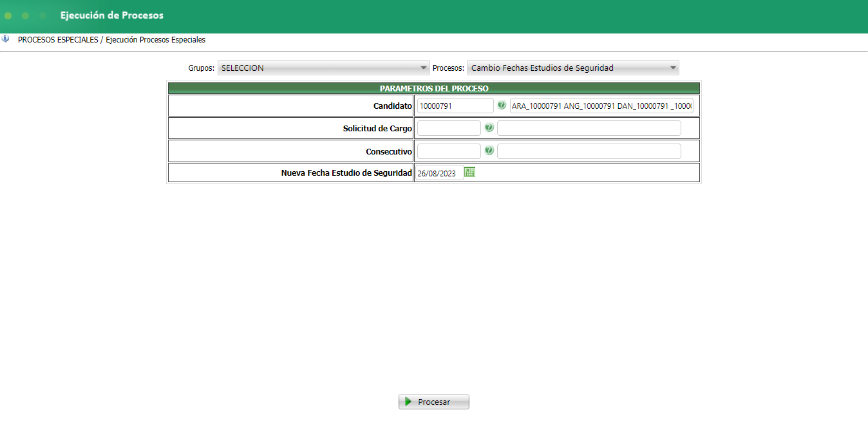868x430 pixels.
Task: Click the Consecutivo description input field
Action: coord(589,151)
